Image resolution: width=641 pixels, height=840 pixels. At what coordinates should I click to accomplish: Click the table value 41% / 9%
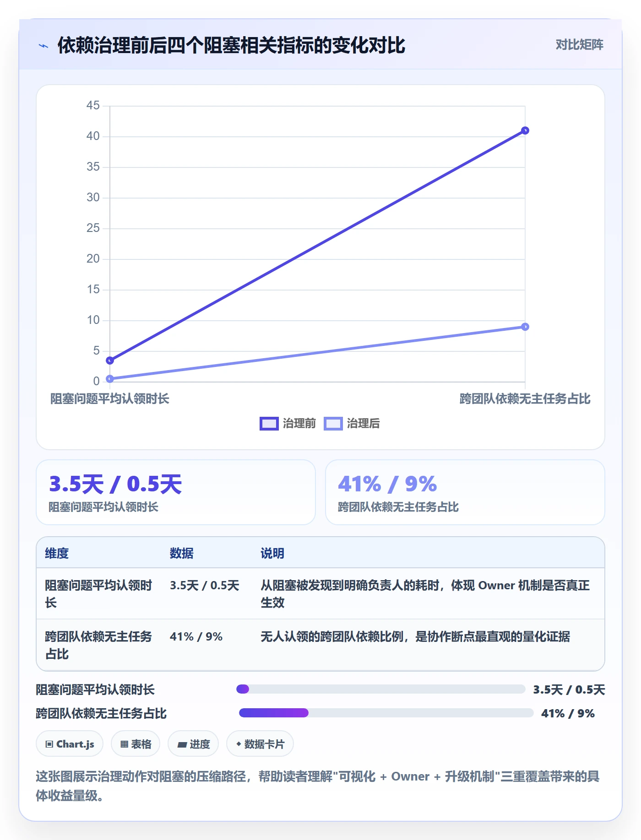pos(196,637)
